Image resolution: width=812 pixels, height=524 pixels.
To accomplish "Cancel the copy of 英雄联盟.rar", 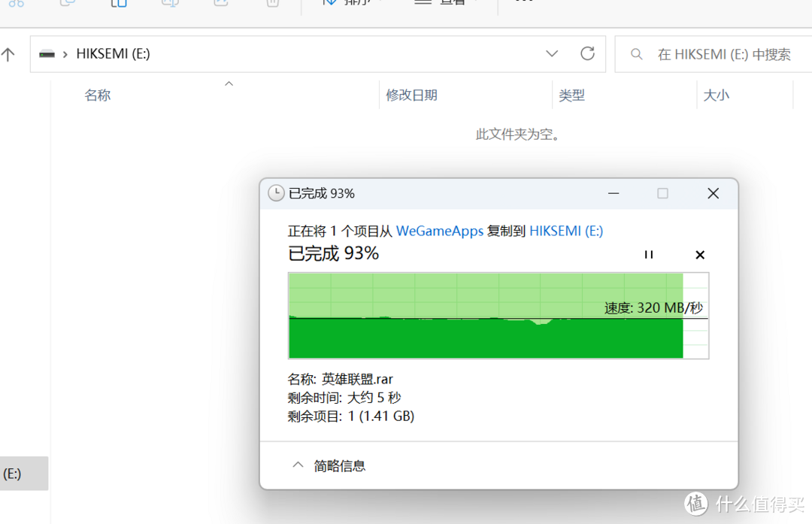I will click(700, 254).
